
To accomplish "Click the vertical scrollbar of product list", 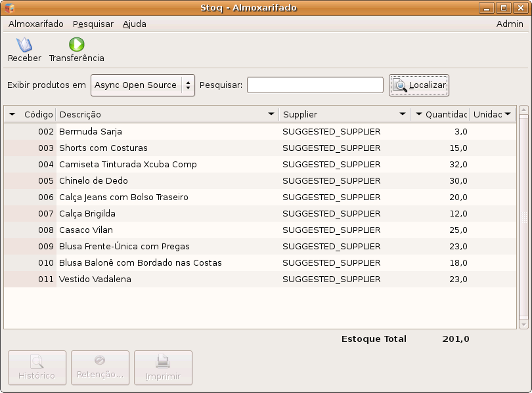I will (523, 217).
